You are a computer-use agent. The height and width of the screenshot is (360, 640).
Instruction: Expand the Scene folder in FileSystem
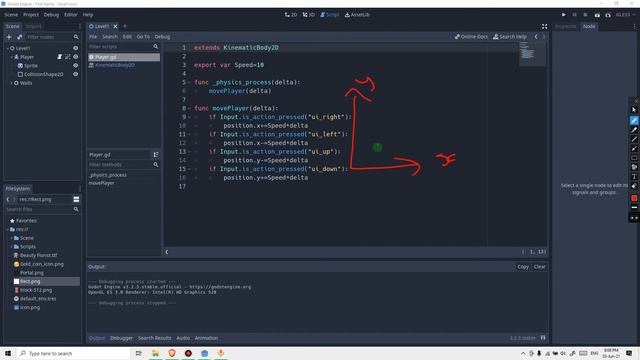(x=11, y=238)
